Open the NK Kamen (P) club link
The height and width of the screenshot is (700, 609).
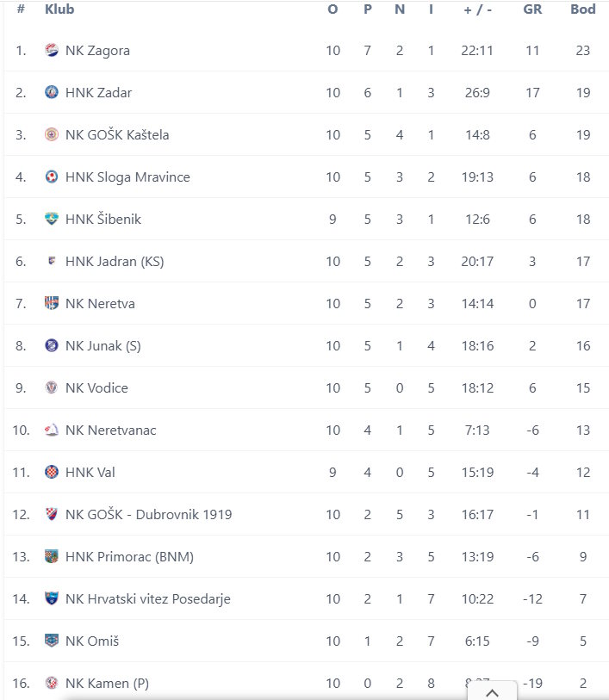(107, 684)
